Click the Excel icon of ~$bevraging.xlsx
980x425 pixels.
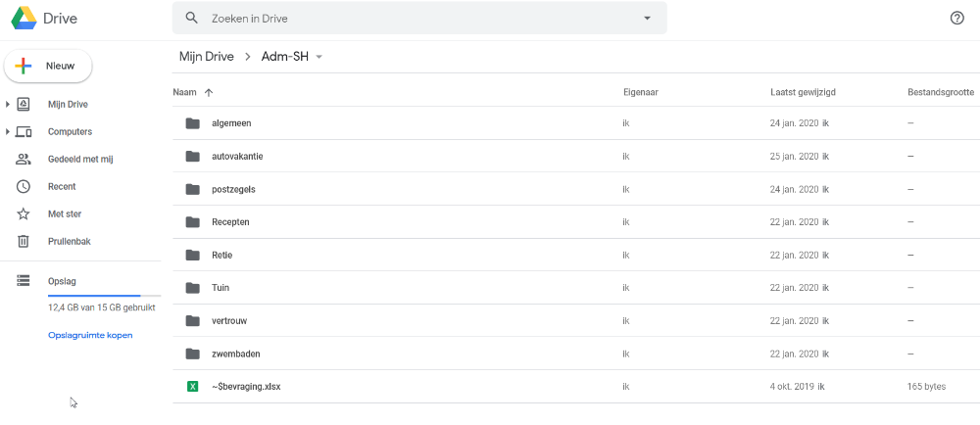coord(193,387)
